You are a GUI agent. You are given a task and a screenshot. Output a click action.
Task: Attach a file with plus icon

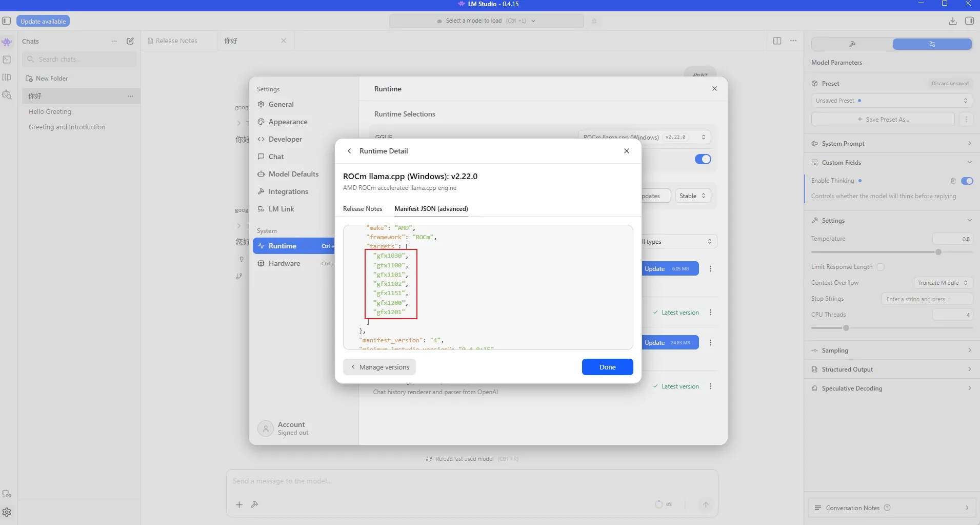pyautogui.click(x=239, y=504)
